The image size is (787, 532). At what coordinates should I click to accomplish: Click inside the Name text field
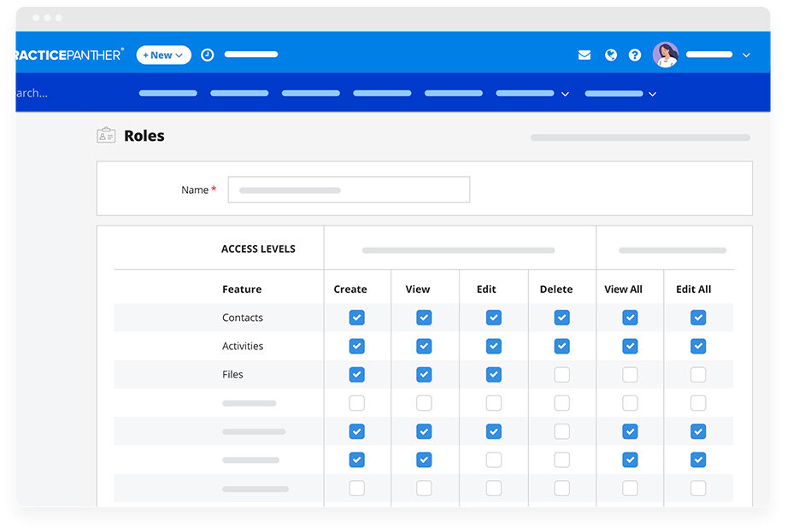click(349, 189)
